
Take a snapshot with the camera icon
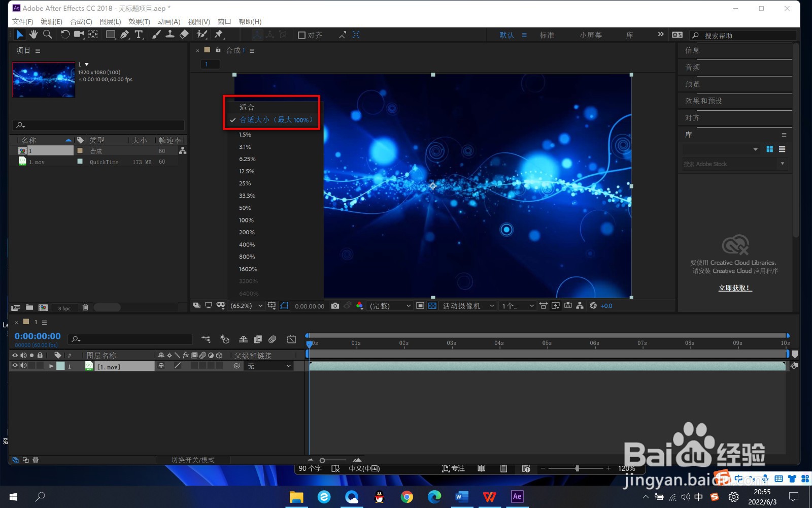335,306
